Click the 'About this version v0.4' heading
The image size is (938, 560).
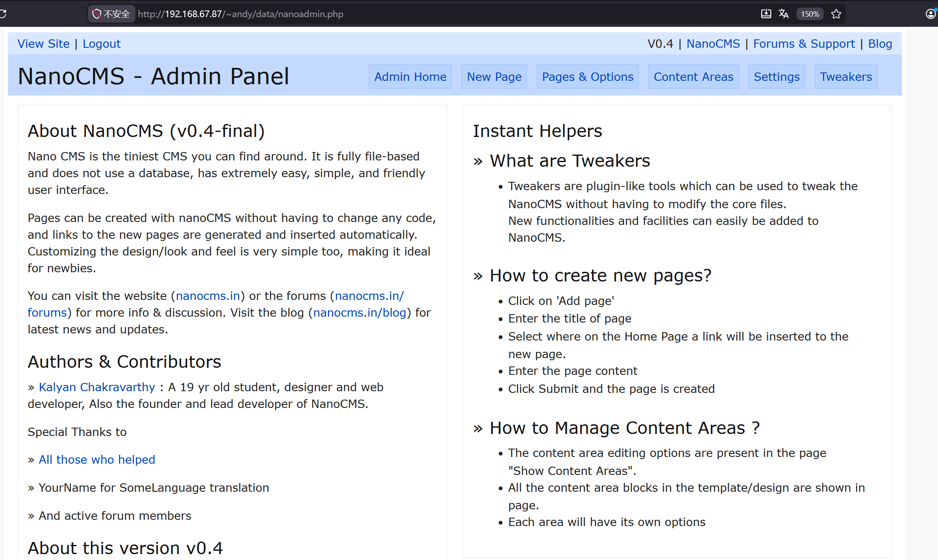point(125,548)
